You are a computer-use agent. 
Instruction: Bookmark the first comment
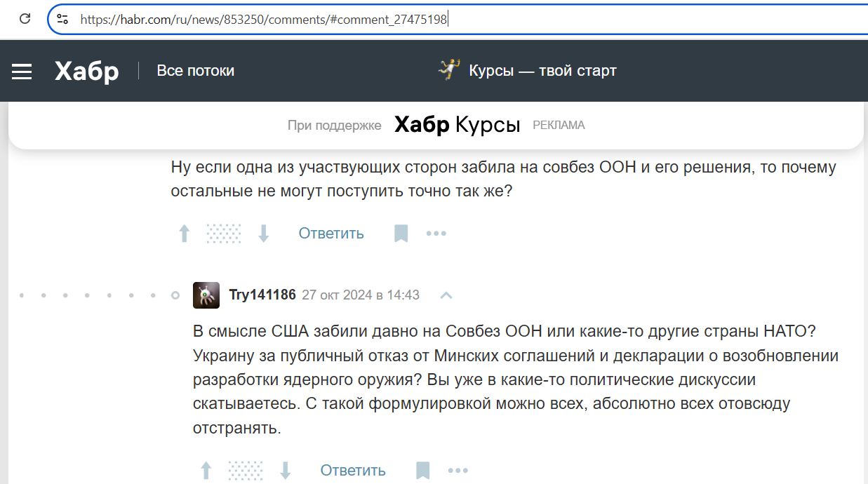[401, 234]
